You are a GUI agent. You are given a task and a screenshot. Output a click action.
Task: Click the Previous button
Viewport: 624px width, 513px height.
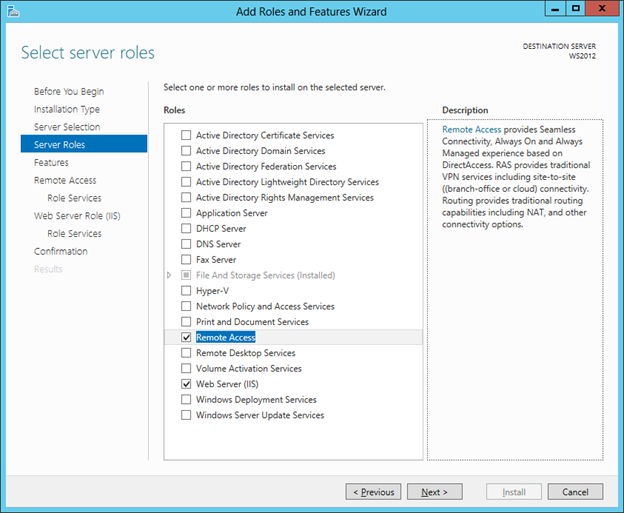click(373, 492)
